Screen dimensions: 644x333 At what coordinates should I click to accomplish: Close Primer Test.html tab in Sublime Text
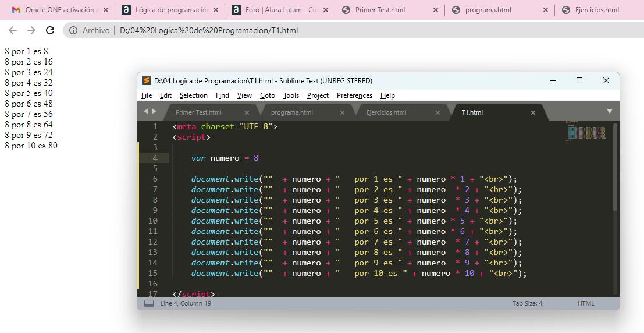click(x=247, y=112)
